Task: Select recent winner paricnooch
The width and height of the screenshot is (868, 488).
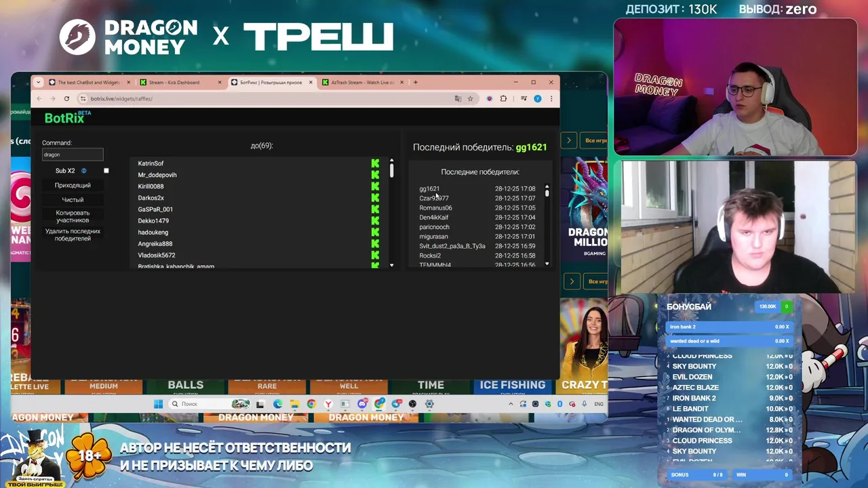Action: click(x=434, y=227)
